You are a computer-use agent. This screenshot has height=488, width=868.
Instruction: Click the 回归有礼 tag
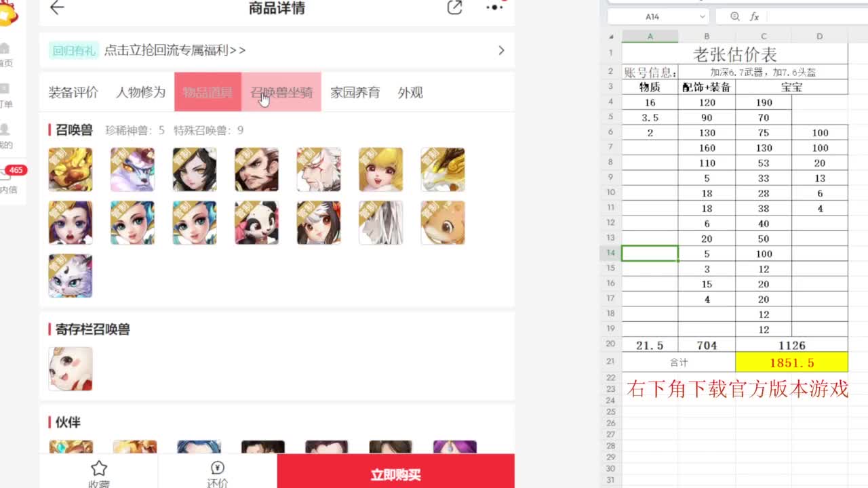pos(74,50)
